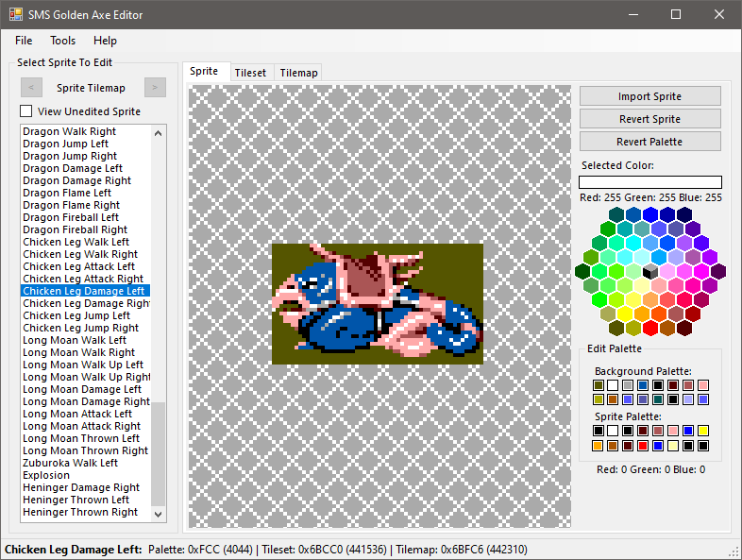Switch to the Sprite tab

coord(207,72)
